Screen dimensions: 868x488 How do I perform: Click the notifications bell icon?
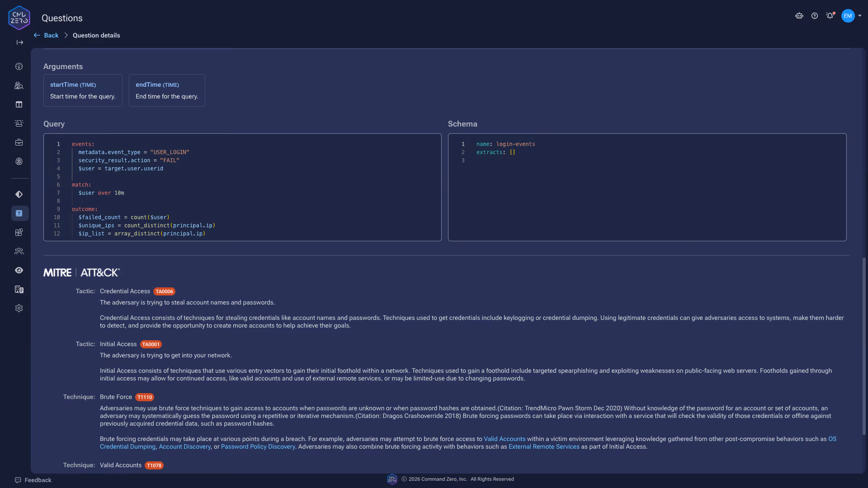coord(830,16)
